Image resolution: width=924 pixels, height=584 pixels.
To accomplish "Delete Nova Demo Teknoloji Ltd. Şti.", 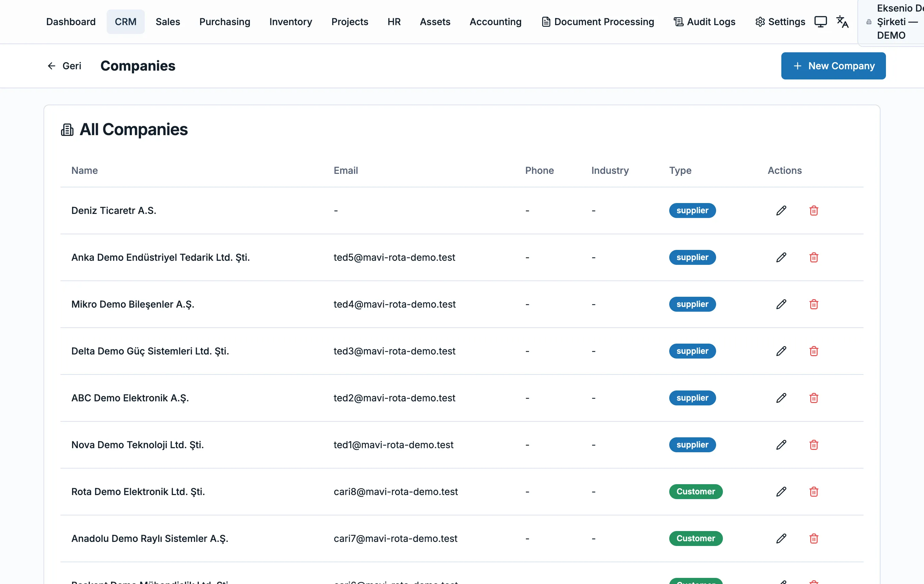I will click(814, 445).
